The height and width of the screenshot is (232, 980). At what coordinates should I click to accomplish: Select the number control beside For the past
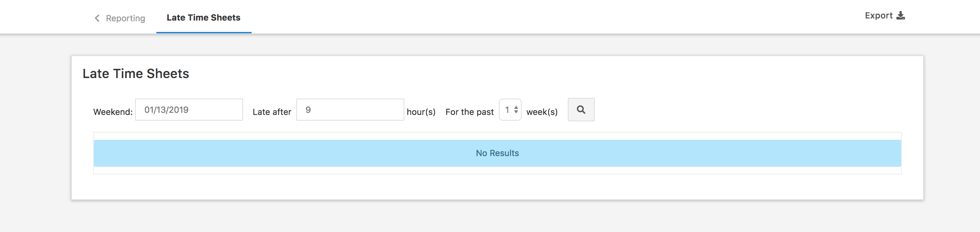click(510, 110)
